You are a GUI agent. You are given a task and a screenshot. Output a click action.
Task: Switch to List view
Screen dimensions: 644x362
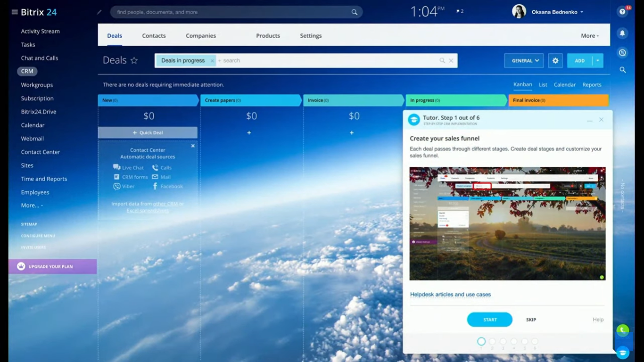[543, 85]
